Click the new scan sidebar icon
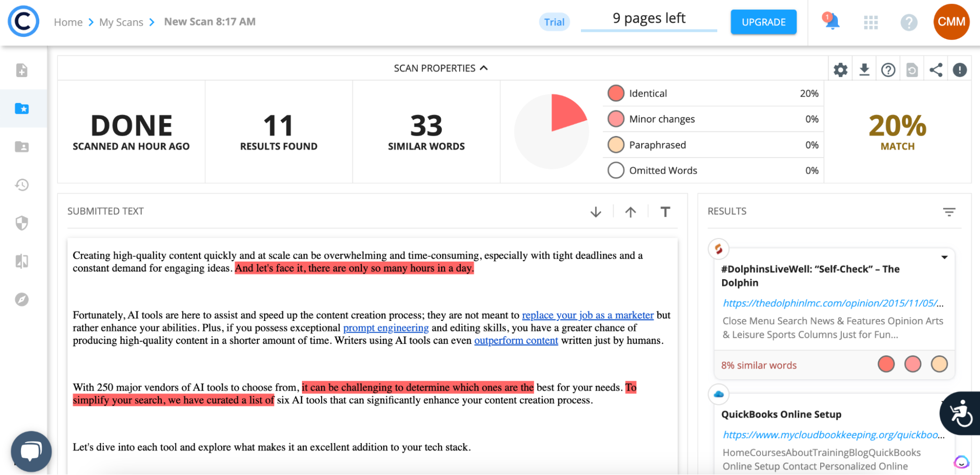The height and width of the screenshot is (475, 980). click(x=22, y=70)
